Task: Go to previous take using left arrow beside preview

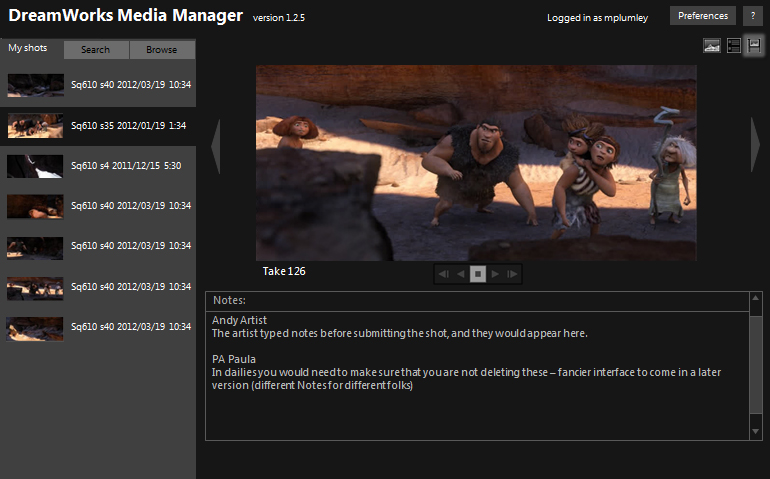Action: click(x=216, y=146)
